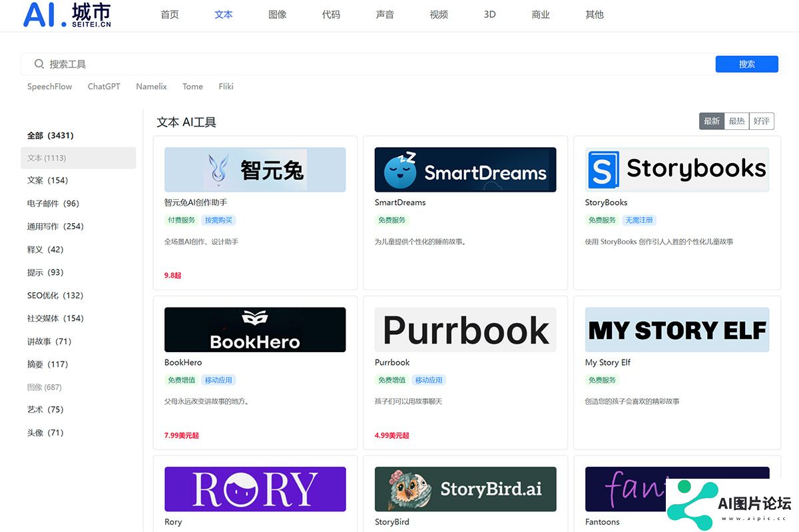Open the StoryBird.ai banner thumbnail

465,489
